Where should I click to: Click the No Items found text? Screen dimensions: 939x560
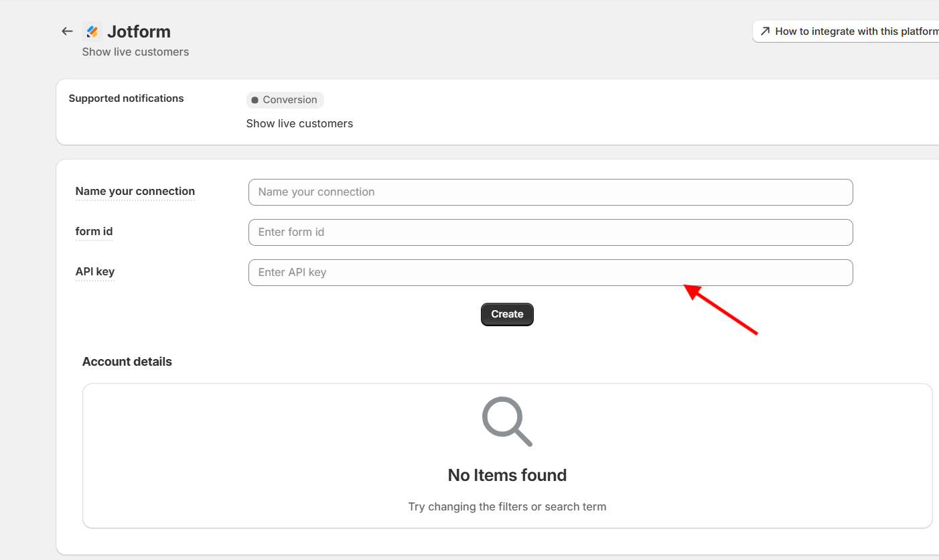pyautogui.click(x=507, y=475)
